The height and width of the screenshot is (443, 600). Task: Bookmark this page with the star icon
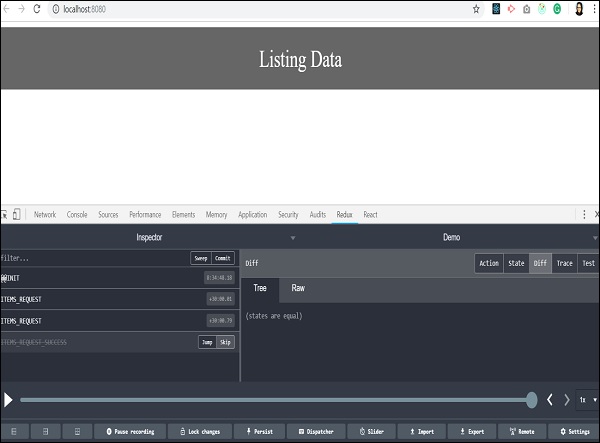pos(476,9)
